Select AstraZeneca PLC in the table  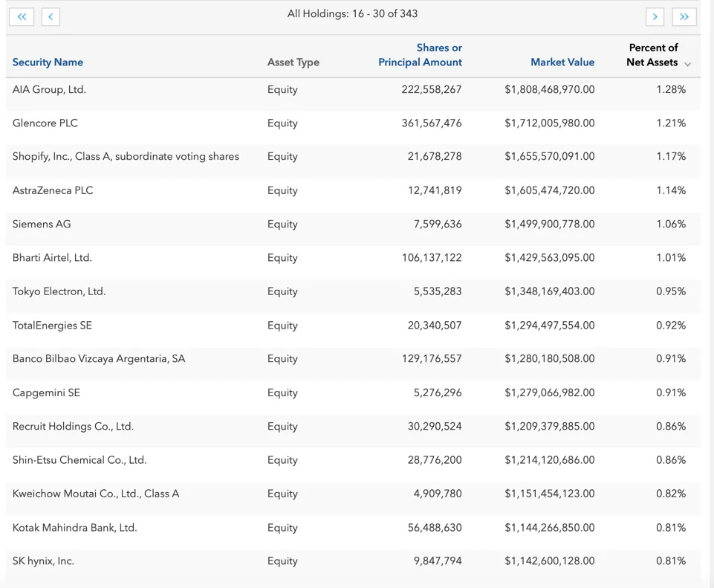click(53, 190)
